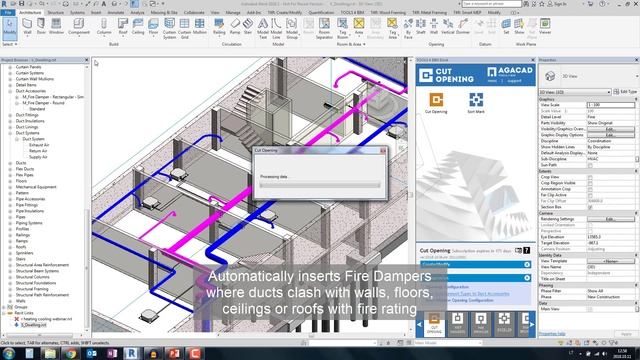Expand the Mechanical Equipment node
Screen dimensions: 640x360
pyautogui.click(x=10, y=187)
